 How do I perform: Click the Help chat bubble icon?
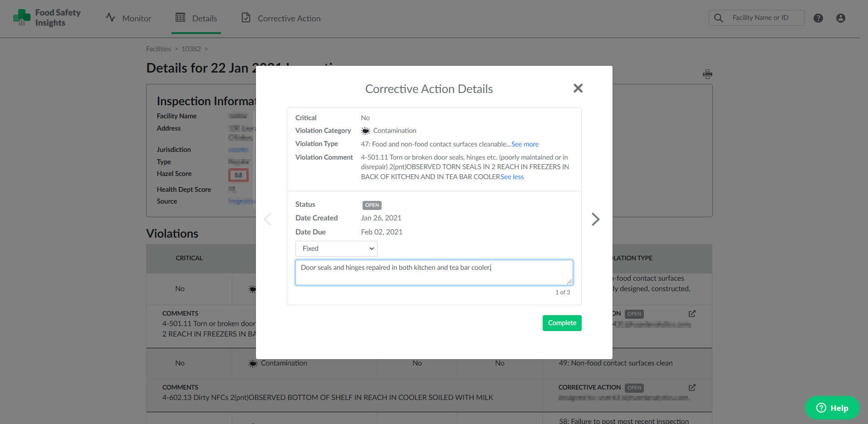point(820,408)
